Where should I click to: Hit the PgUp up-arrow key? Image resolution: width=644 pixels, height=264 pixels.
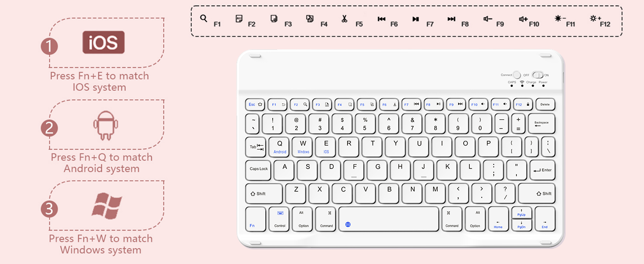point(522,213)
